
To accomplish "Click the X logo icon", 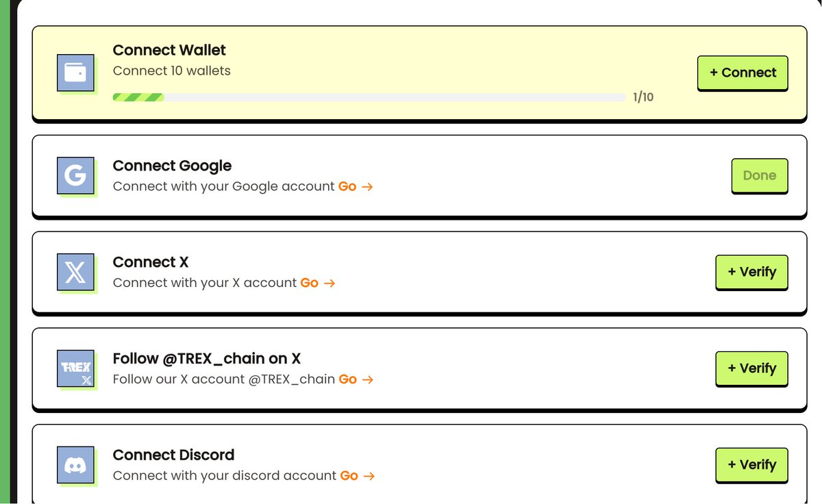I will click(x=75, y=272).
